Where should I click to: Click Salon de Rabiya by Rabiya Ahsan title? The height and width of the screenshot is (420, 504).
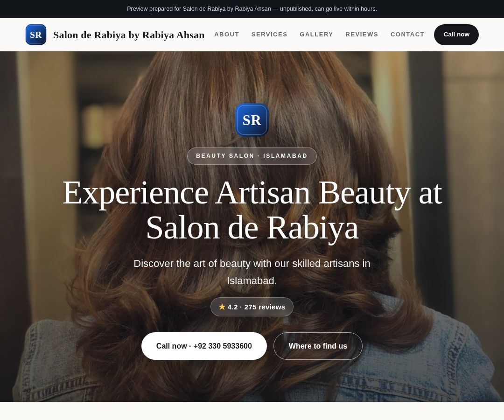(x=129, y=35)
